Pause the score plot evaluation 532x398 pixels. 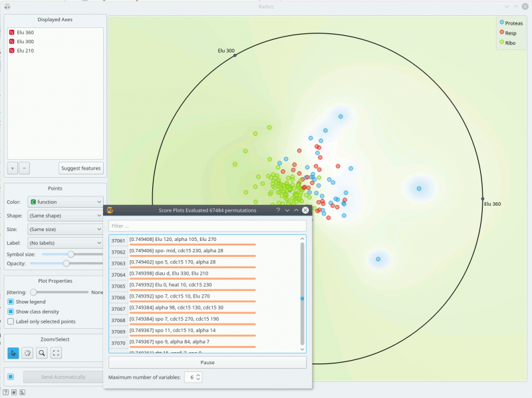207,362
